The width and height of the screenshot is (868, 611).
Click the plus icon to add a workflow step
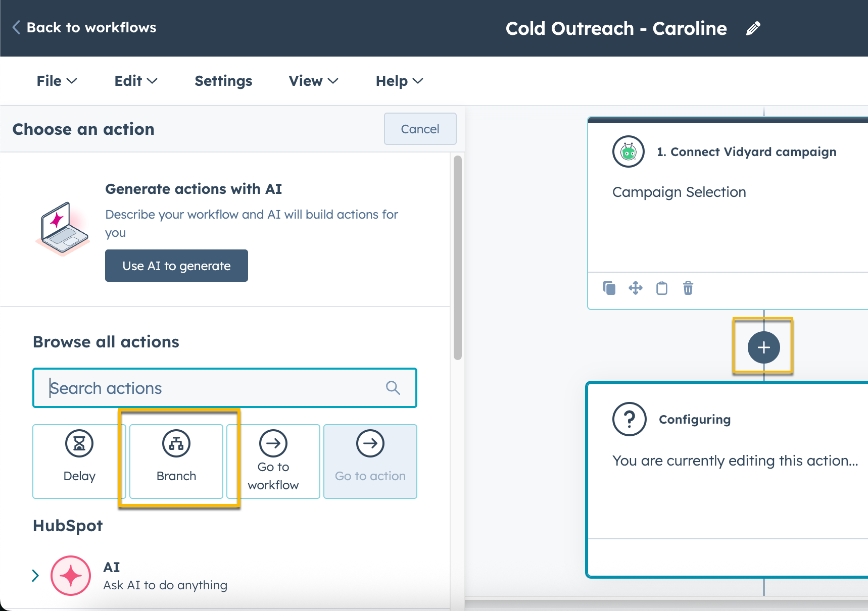point(763,347)
